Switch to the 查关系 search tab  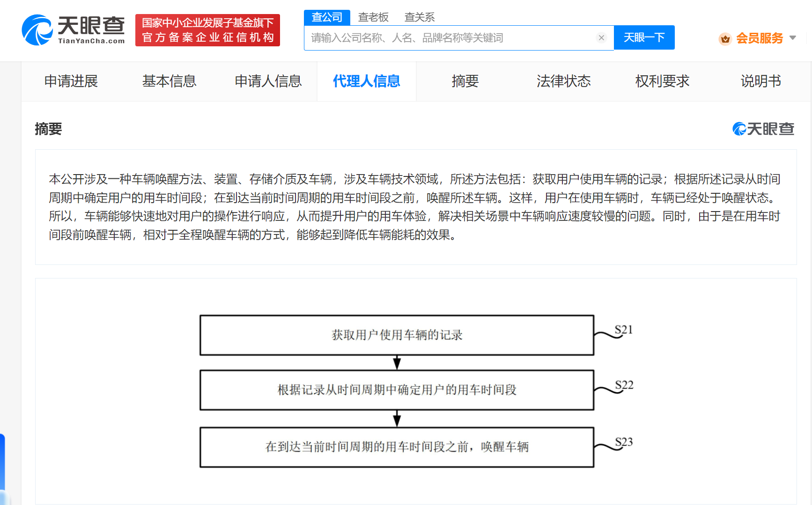pos(420,17)
